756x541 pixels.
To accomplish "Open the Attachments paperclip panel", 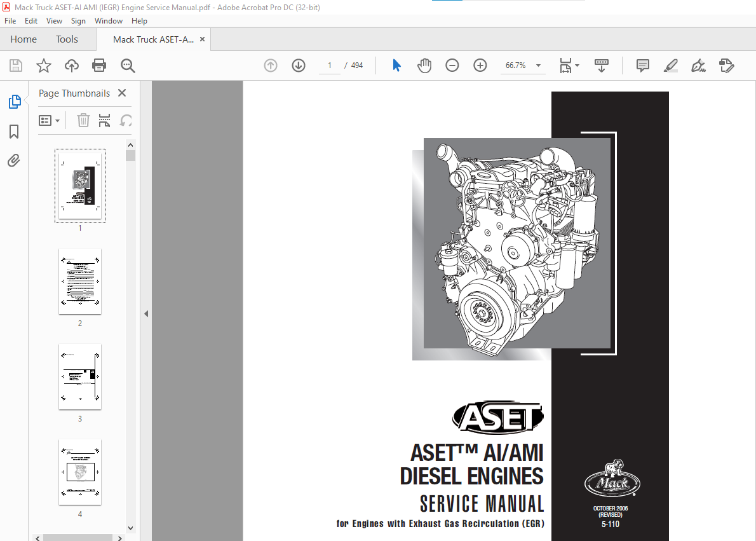I will coord(14,160).
